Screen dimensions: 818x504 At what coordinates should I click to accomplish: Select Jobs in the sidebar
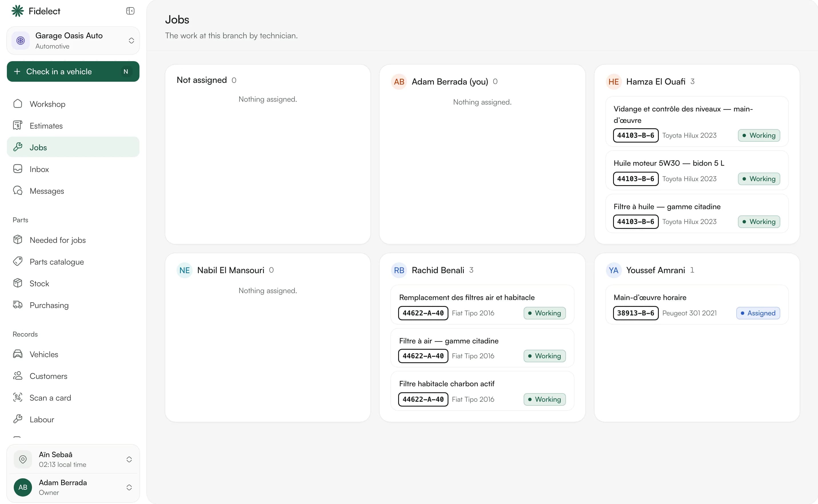73,147
